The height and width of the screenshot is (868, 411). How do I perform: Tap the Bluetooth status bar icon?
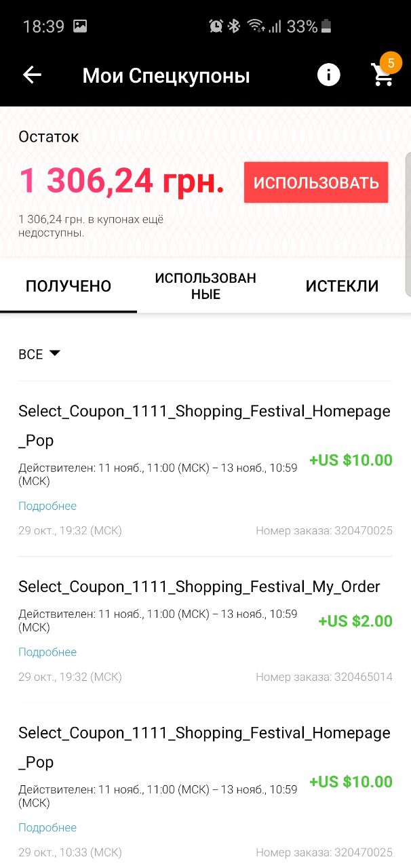pos(234,26)
